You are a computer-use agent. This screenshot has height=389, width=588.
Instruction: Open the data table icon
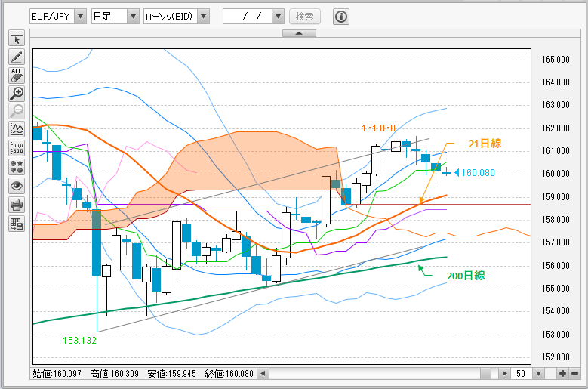pos(17,224)
